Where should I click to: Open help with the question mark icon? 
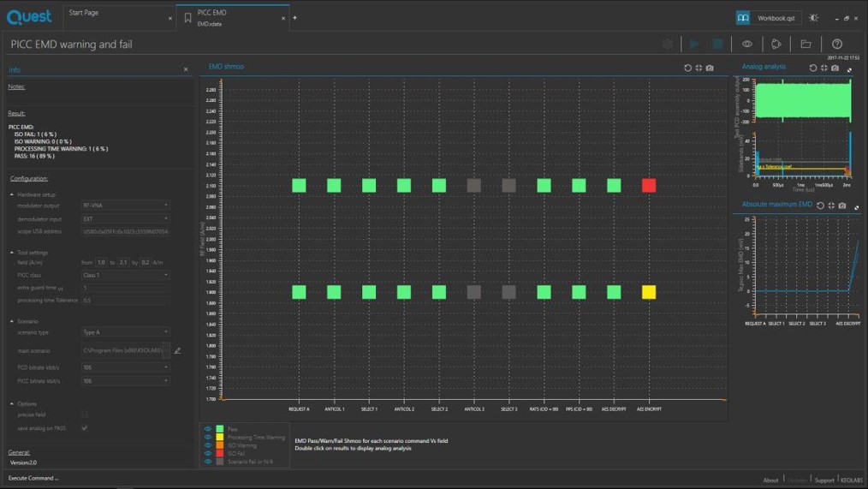click(837, 44)
